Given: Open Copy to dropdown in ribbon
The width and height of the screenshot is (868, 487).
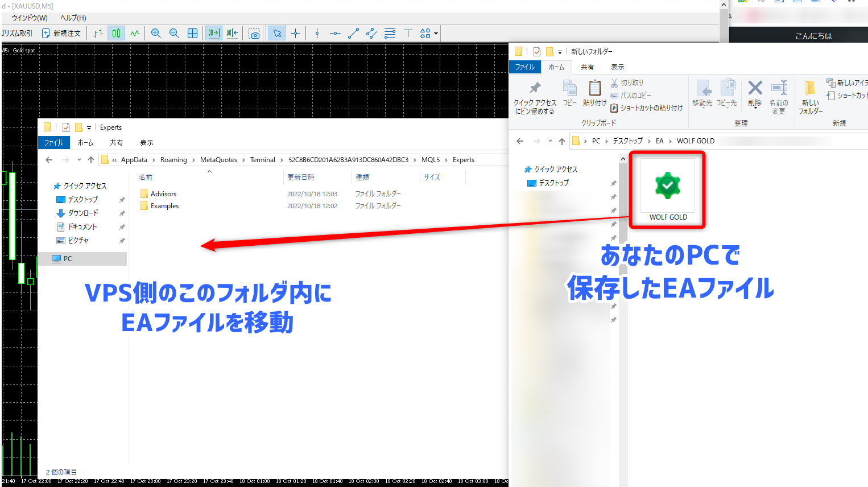Looking at the screenshot, I should click(x=726, y=94).
